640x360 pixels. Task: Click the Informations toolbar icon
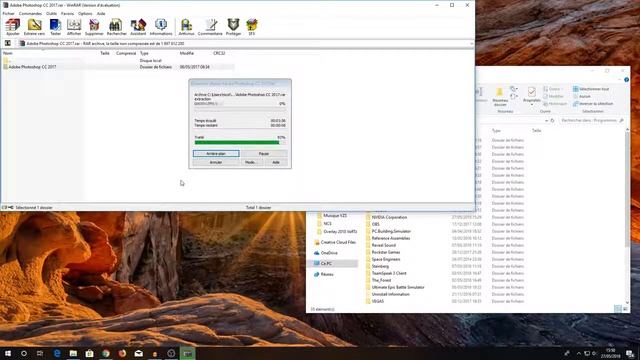(161, 27)
